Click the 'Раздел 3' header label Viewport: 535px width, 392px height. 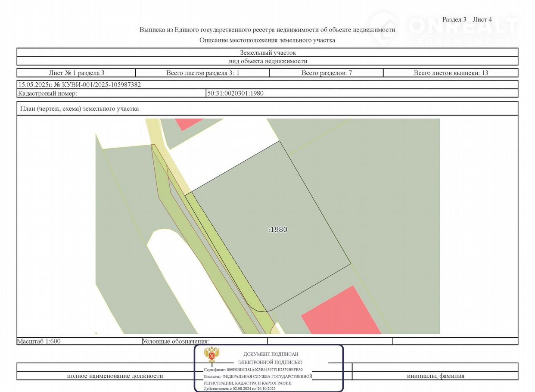click(454, 19)
